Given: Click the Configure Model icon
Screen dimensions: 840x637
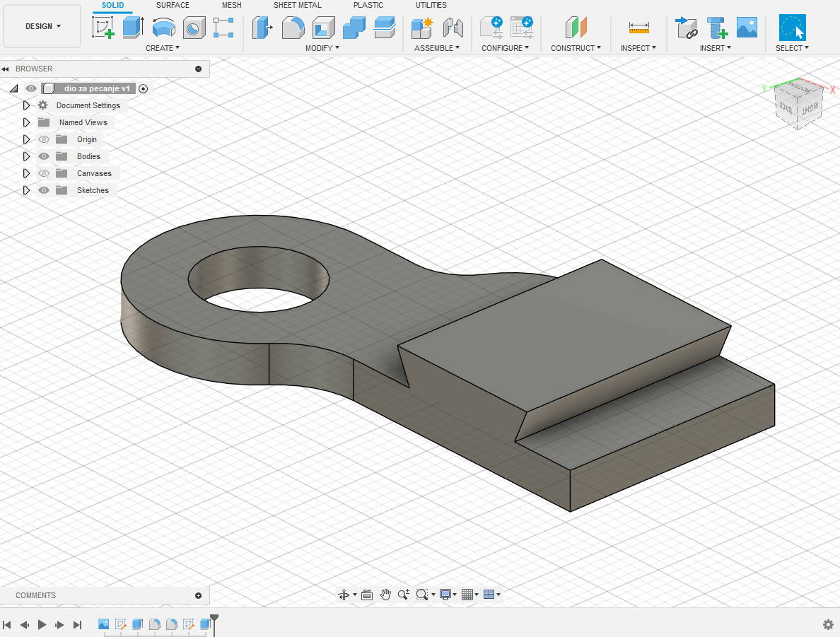Looking at the screenshot, I should 491,28.
